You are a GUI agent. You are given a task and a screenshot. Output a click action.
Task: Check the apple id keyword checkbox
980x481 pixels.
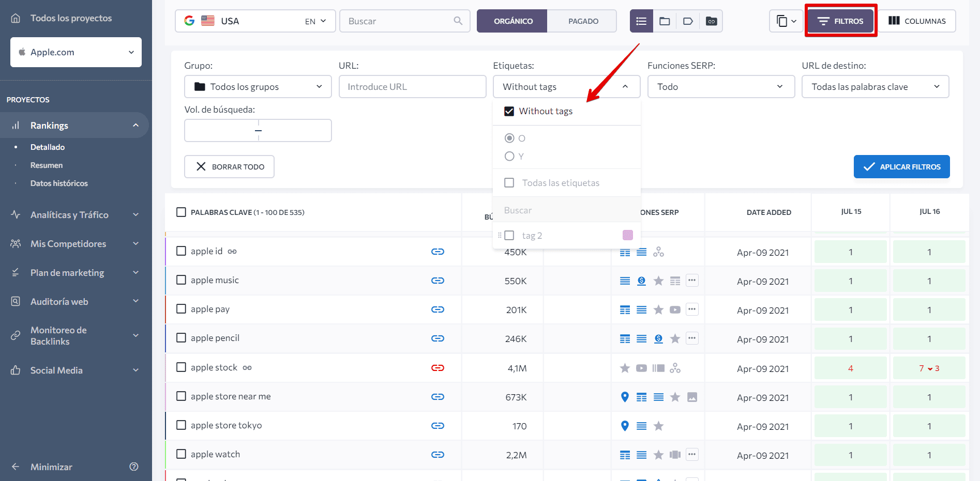(181, 251)
